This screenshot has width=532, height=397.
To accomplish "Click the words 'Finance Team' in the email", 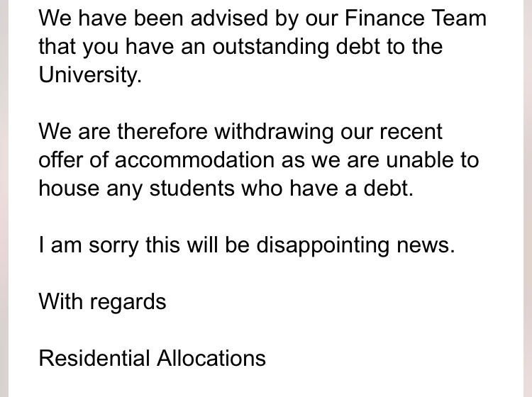I will (416, 18).
